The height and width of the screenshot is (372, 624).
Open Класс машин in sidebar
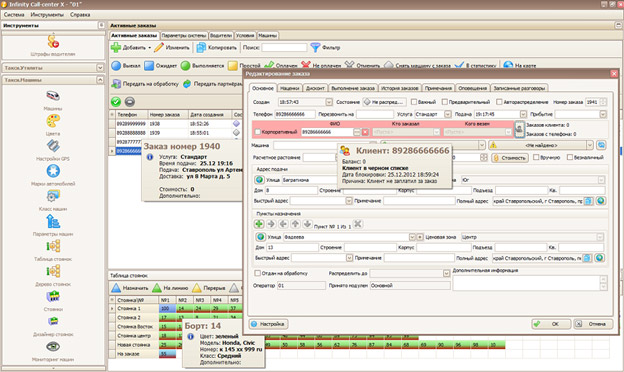click(x=53, y=200)
